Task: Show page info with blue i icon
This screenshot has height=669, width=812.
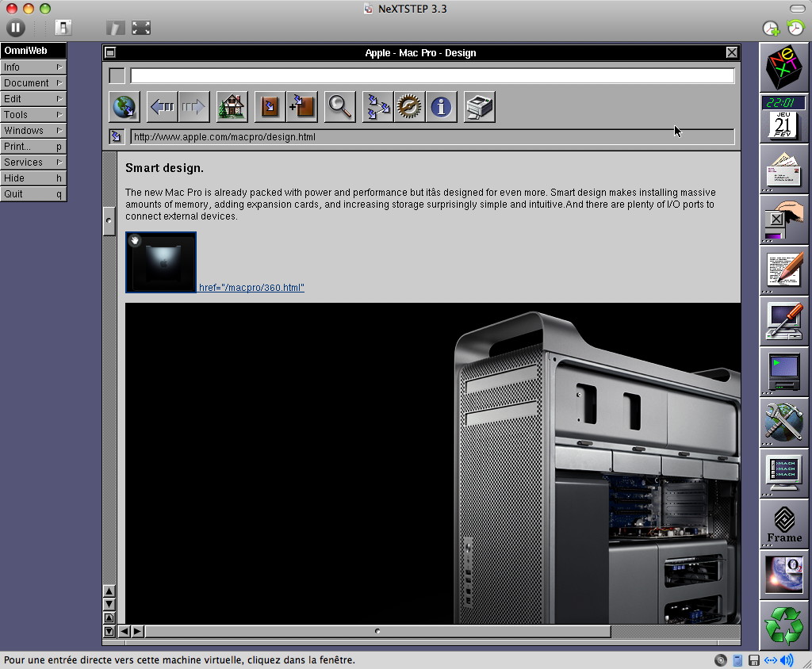Action: 441,107
